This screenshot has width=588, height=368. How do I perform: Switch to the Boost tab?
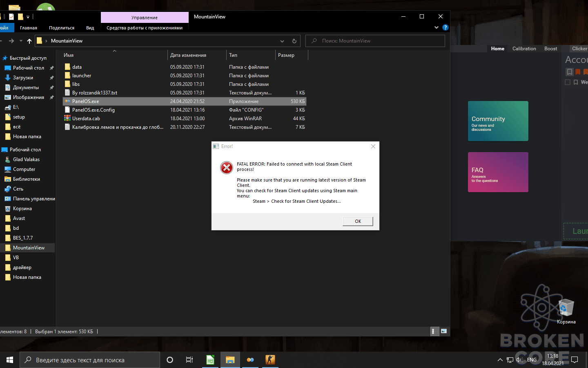pos(551,49)
